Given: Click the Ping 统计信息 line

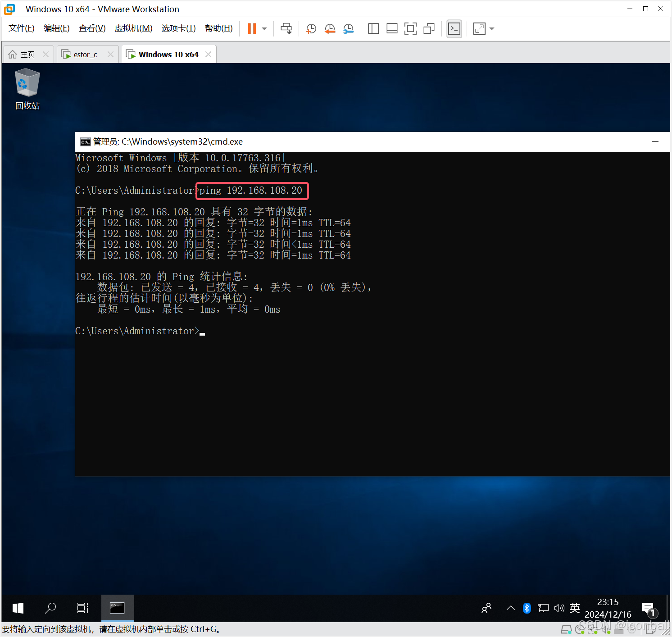Looking at the screenshot, I should [x=161, y=277].
